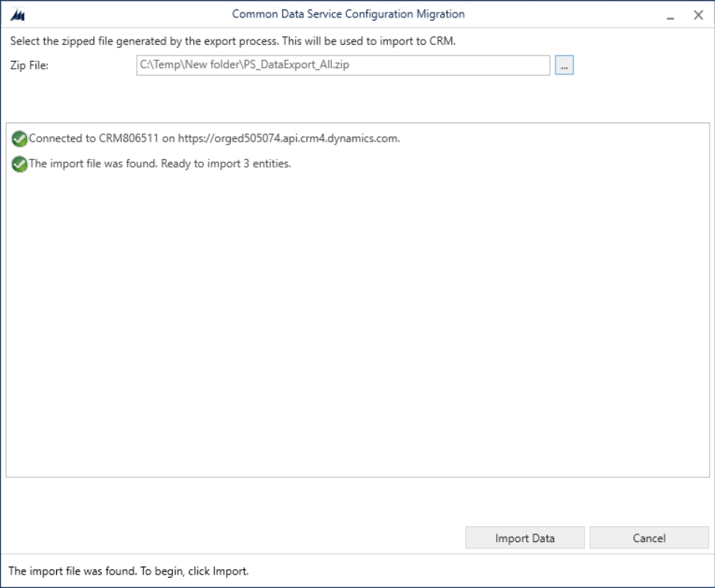This screenshot has height=588, width=715.
Task: Click the status bar import message
Action: tap(129, 571)
